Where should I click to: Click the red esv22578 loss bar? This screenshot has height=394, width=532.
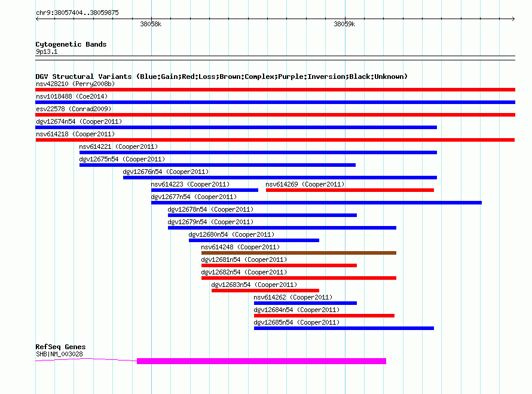click(x=275, y=115)
